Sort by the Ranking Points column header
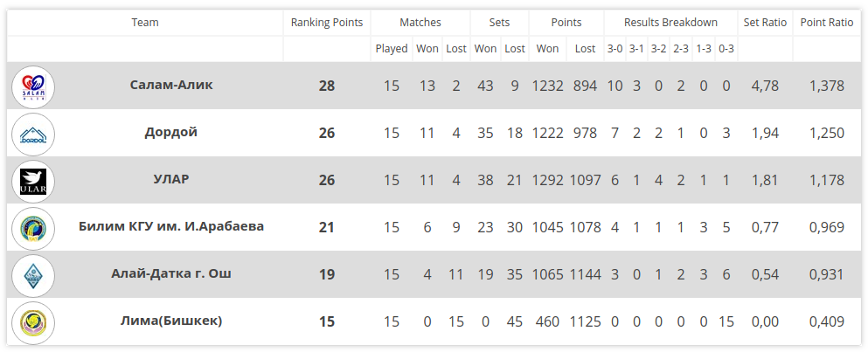Image resolution: width=868 pixels, height=352 pixels. click(327, 23)
